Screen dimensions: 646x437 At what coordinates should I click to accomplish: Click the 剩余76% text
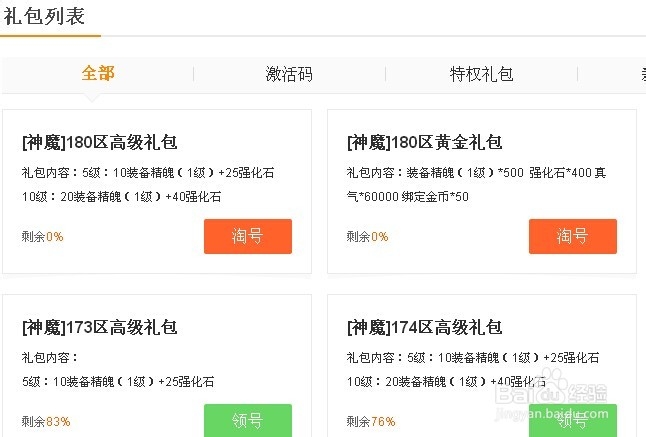(x=371, y=421)
